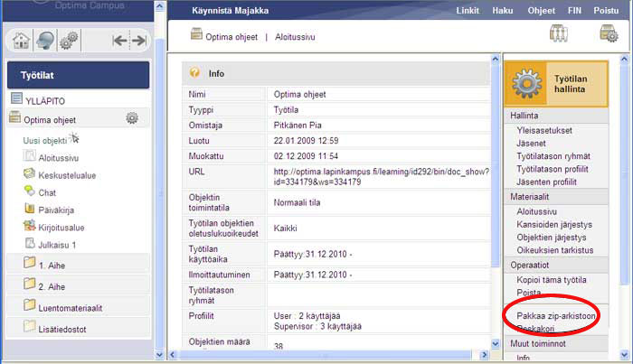The height and width of the screenshot is (364, 633).
Task: Click the expand-right arrow icon
Action: (x=137, y=41)
